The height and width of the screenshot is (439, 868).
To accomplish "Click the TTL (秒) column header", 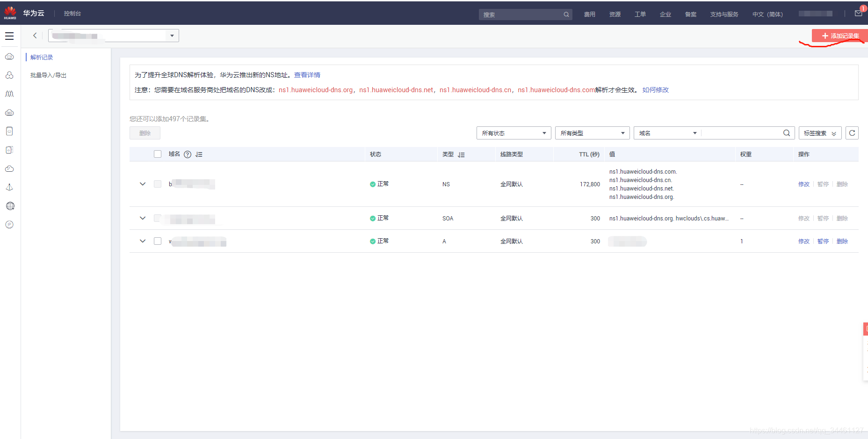I will point(589,154).
